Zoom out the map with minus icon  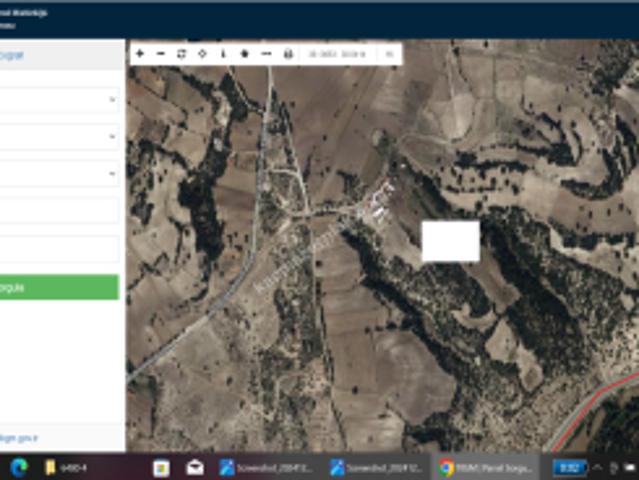click(x=161, y=53)
